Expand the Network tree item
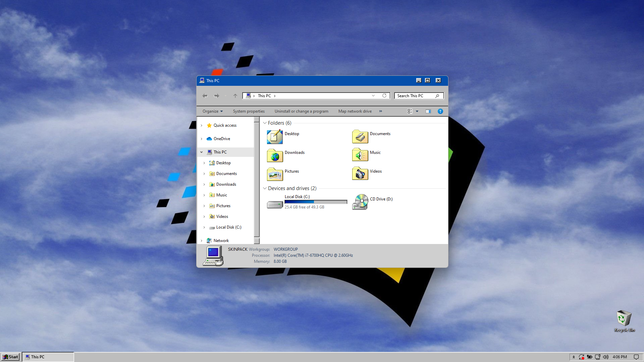Viewport: 644px width, 362px height. [x=202, y=240]
